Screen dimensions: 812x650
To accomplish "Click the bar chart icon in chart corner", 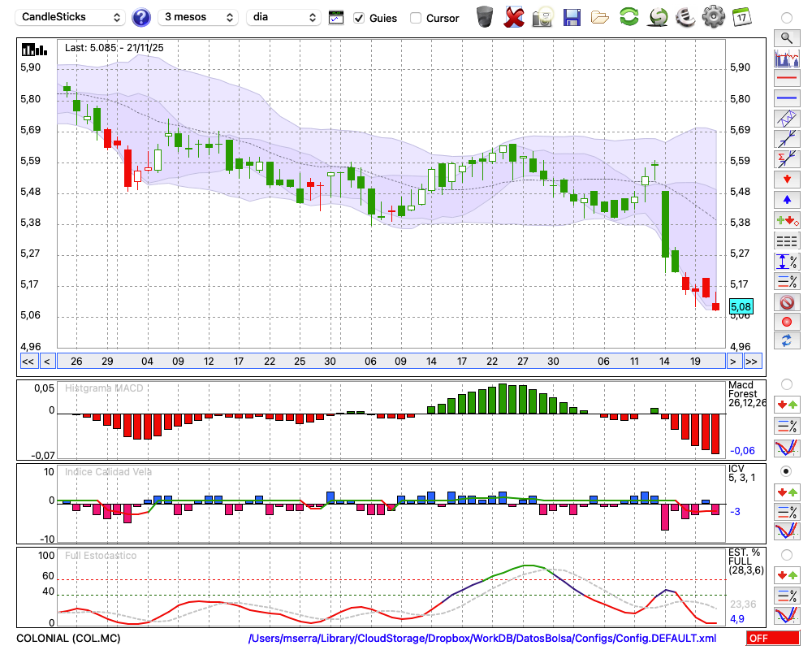I will (x=34, y=50).
